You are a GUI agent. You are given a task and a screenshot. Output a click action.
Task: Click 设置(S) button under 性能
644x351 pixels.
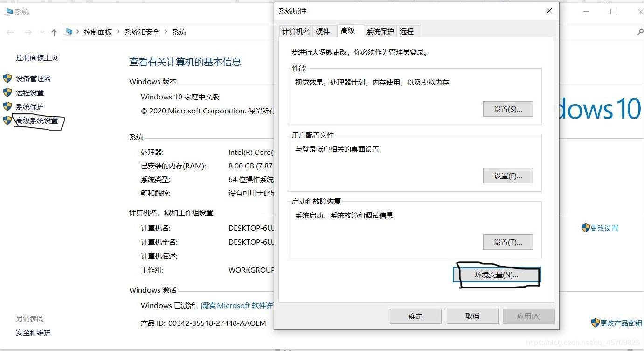point(508,109)
